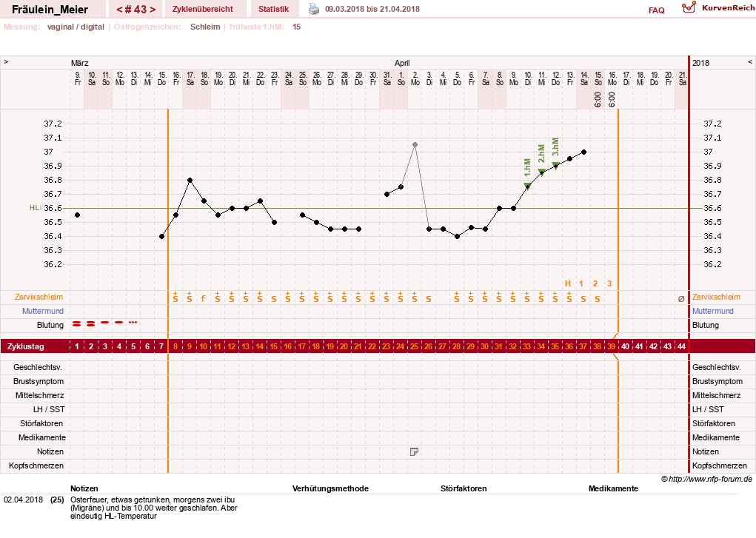The width and height of the screenshot is (756, 538).
Task: Open the FAQ link
Action: [656, 10]
